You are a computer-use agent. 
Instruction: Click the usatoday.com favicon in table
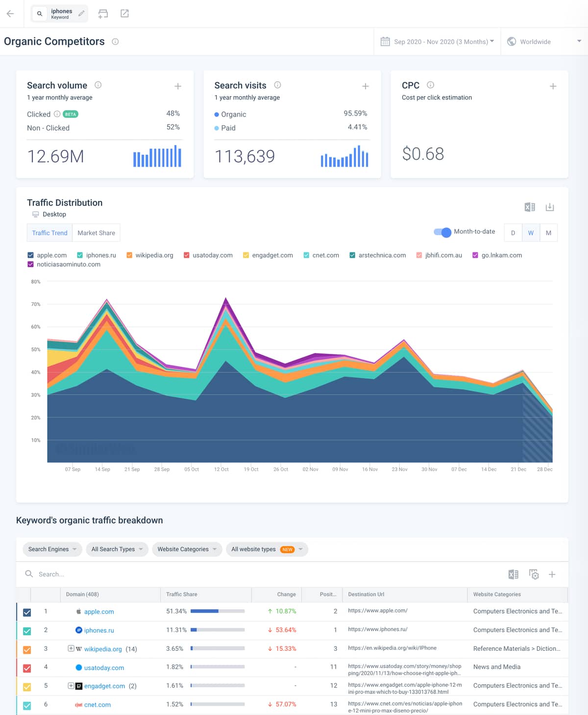pyautogui.click(x=78, y=667)
